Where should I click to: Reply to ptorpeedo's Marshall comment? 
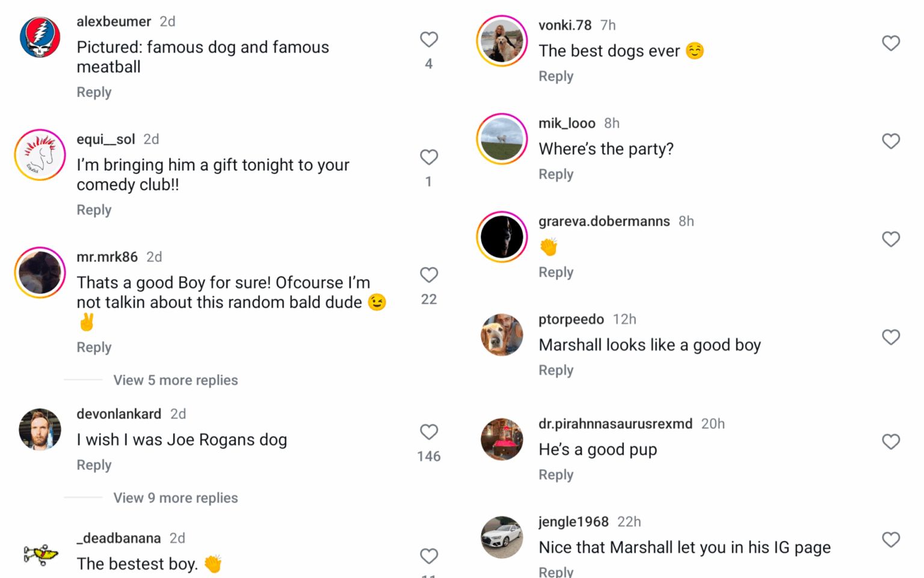point(555,370)
